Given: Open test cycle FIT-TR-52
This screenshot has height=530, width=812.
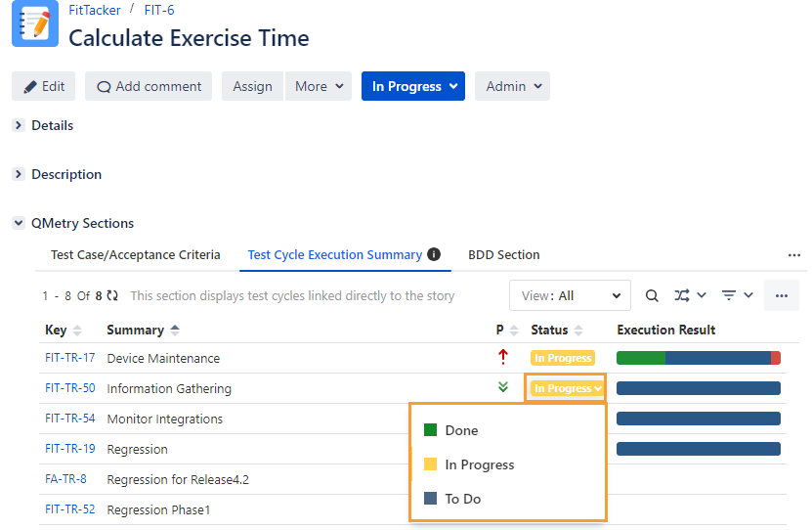Looking at the screenshot, I should pos(70,509).
